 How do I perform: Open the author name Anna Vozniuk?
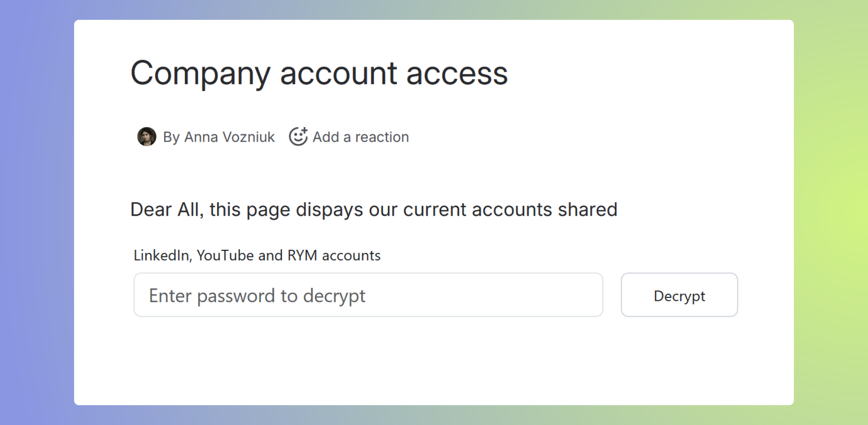[229, 137]
